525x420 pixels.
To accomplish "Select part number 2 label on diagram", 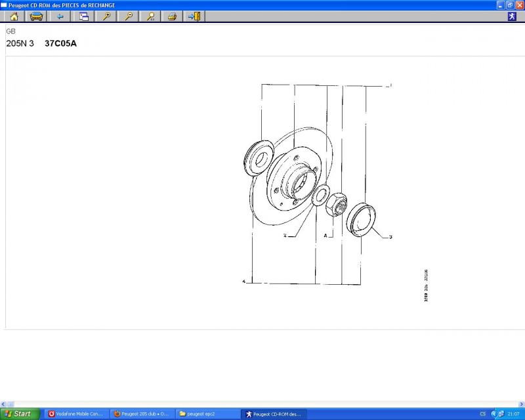I will point(285,234).
